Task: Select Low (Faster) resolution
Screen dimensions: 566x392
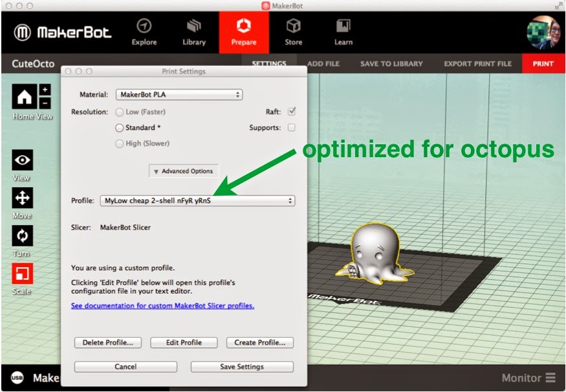Action: coord(120,113)
